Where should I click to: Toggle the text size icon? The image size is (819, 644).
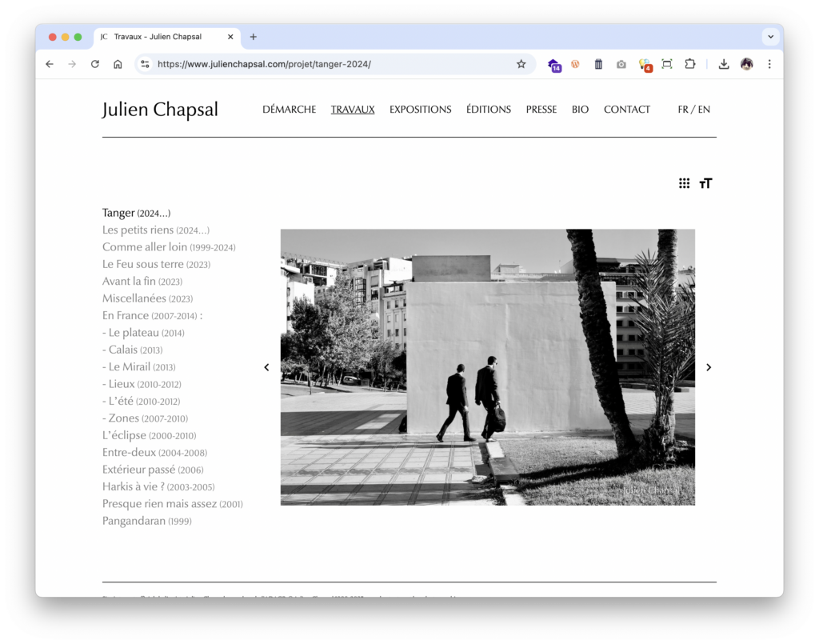705,183
